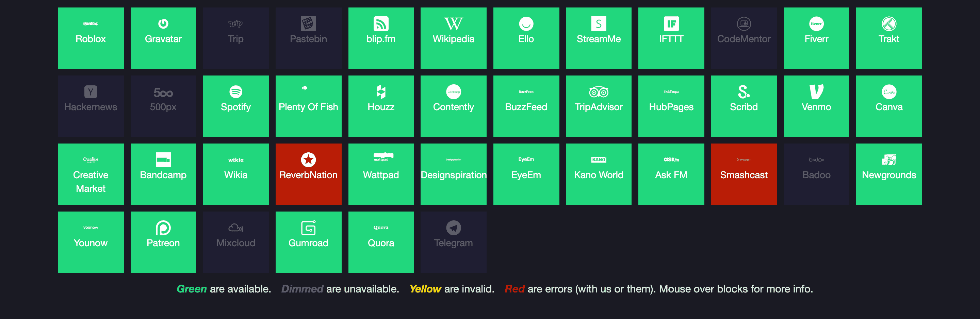Click the blip.fm feed icon
The width and height of the screenshot is (980, 319).
click(x=380, y=23)
